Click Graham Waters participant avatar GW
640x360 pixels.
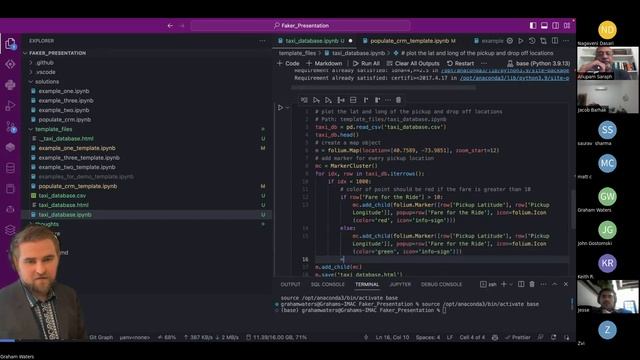[607, 197]
